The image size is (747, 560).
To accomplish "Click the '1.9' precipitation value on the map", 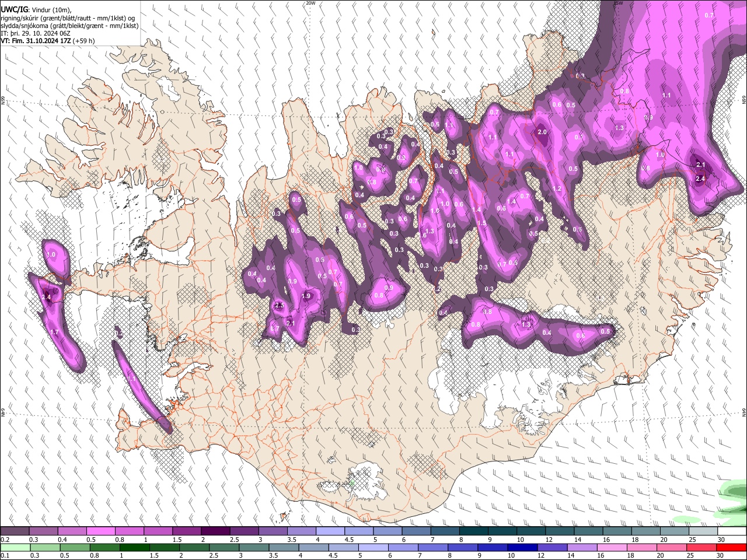I will tap(306, 296).
